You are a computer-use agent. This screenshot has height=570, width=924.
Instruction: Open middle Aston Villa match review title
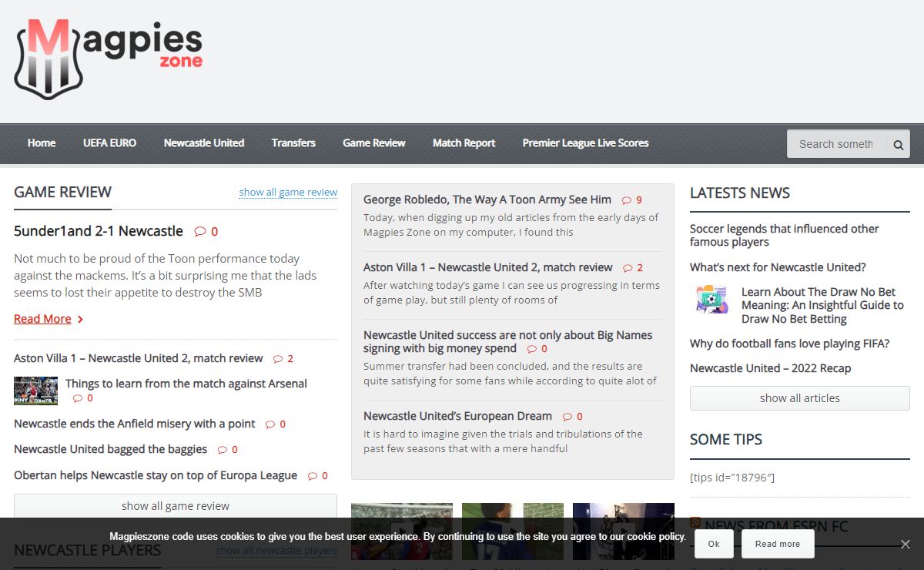point(488,267)
